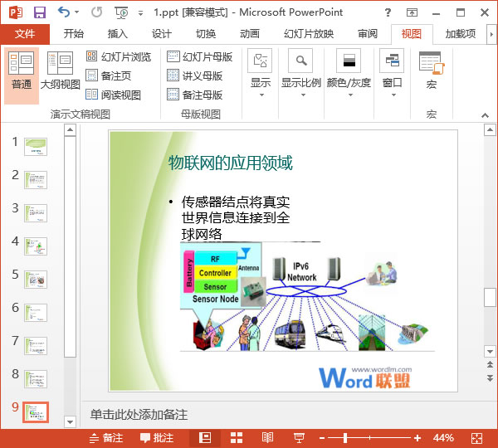Select slide sorter icon in status bar
Viewport: 498px width, 448px height.
point(237,438)
